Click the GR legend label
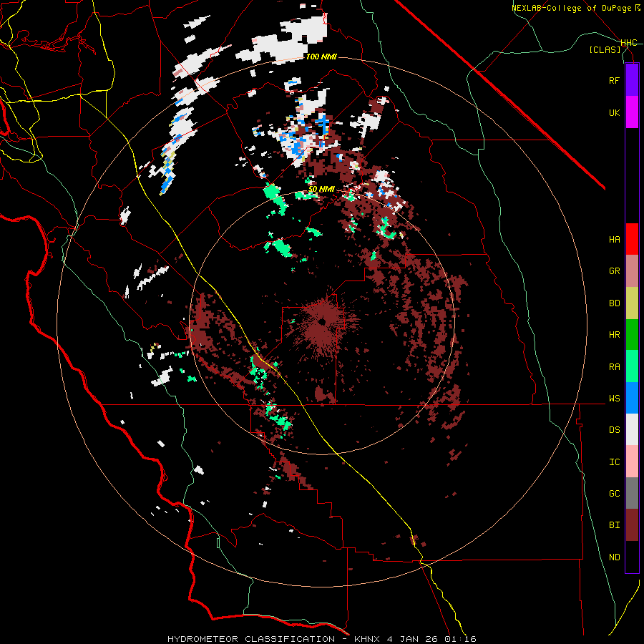Viewport: 644px width, 644px height. coord(614,271)
